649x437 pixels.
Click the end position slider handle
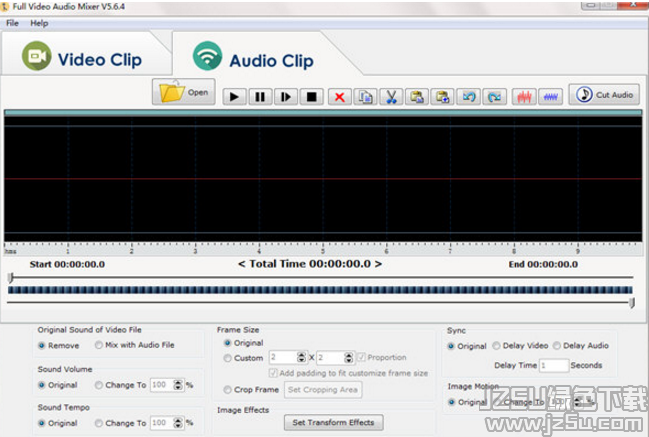(x=632, y=303)
